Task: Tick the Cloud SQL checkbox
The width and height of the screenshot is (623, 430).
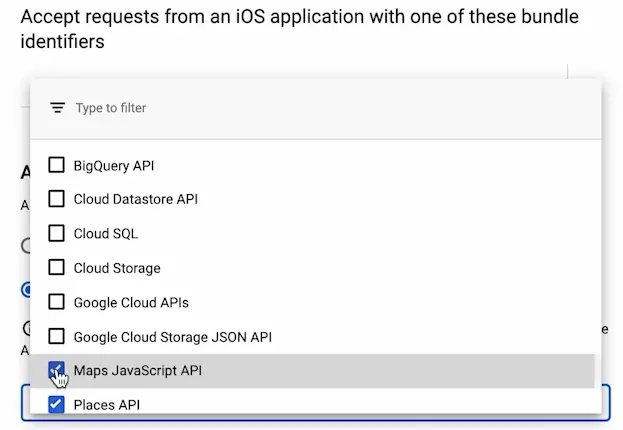Action: click(x=56, y=233)
